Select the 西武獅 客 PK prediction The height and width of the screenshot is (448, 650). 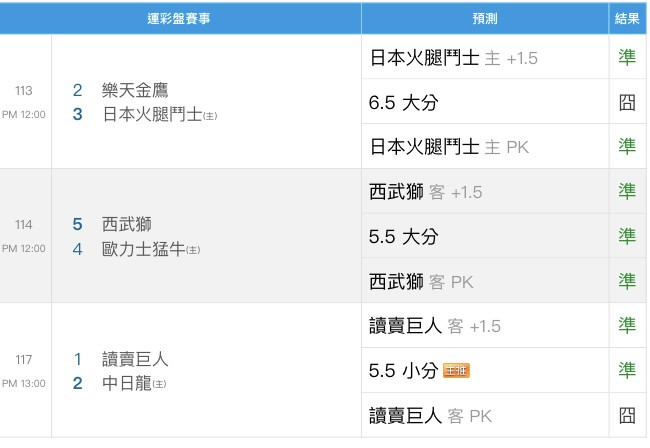tap(421, 281)
